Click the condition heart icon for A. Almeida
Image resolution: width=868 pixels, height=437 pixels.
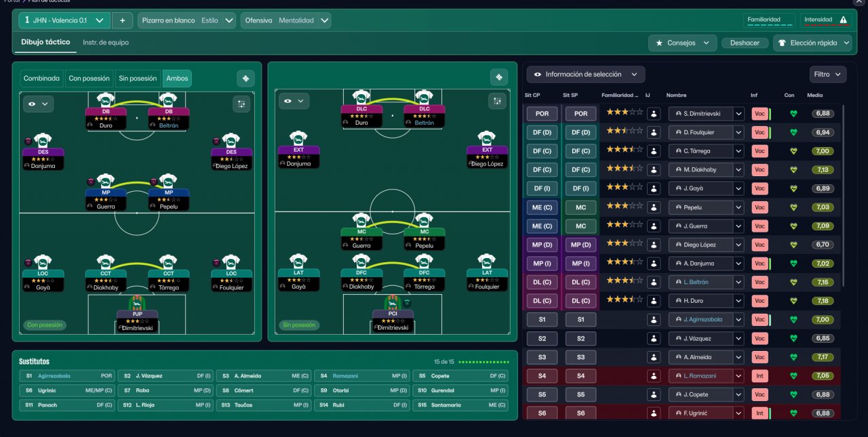pyautogui.click(x=793, y=357)
